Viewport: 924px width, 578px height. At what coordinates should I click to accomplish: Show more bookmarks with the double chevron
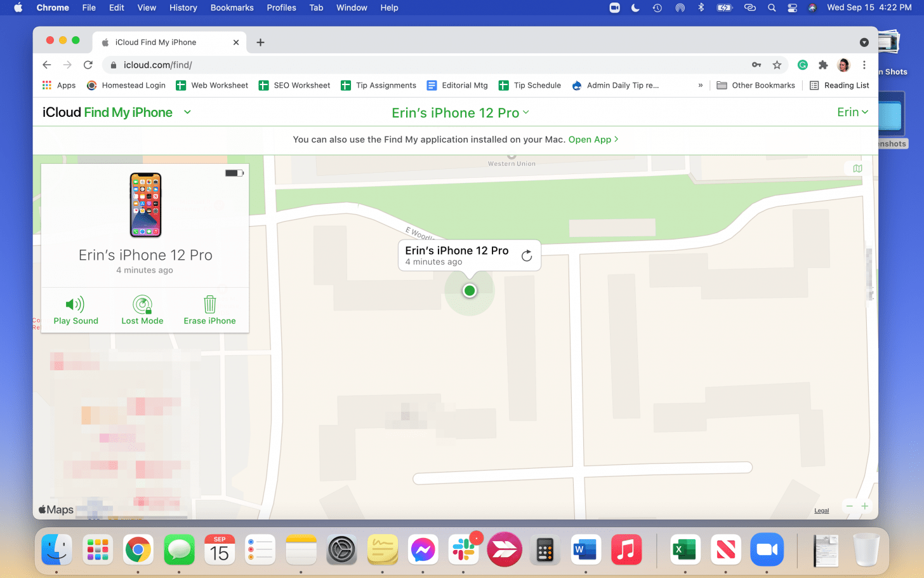[x=700, y=85]
